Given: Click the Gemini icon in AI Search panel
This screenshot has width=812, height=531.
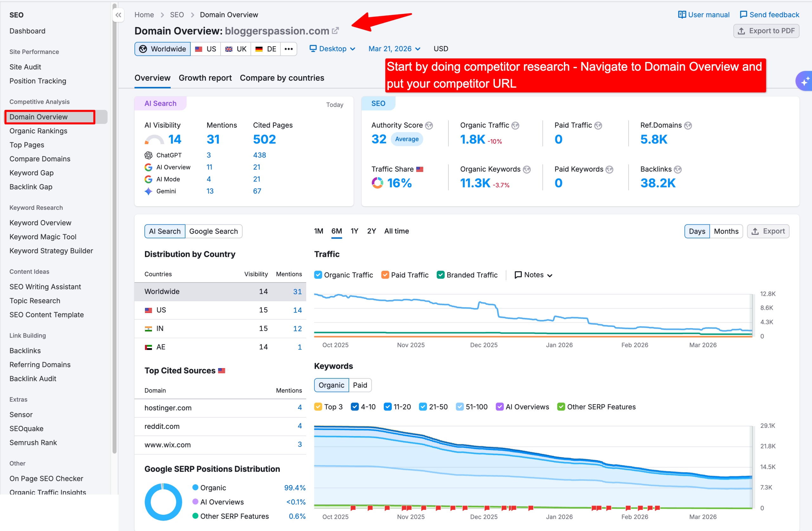Looking at the screenshot, I should [148, 191].
